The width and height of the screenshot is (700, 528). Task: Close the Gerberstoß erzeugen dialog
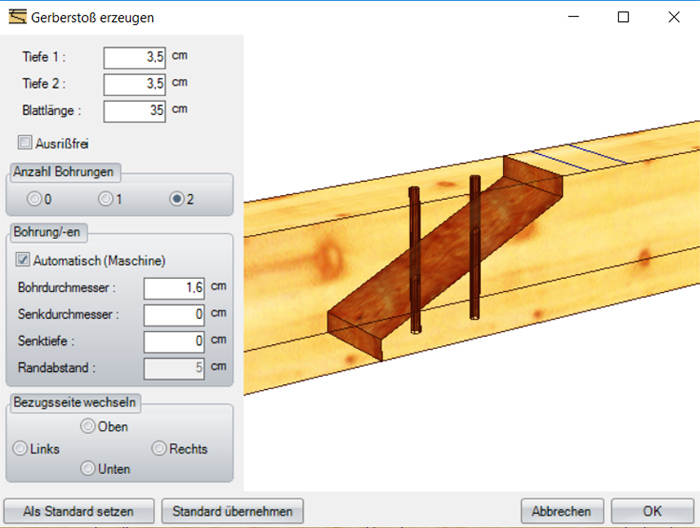click(674, 17)
